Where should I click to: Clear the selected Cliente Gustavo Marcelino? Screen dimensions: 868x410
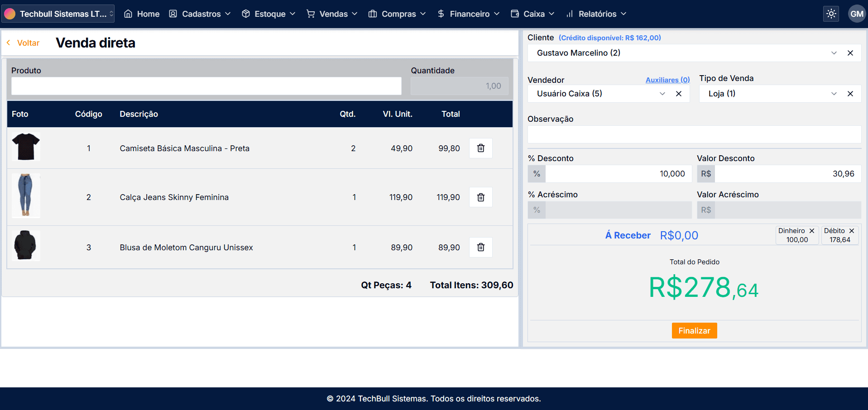(x=850, y=53)
